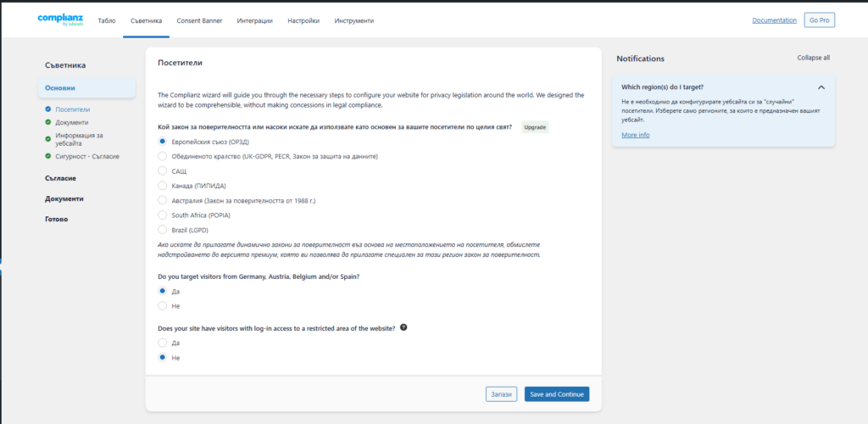Open the Documentation link
This screenshot has width=868, height=424.
775,20
